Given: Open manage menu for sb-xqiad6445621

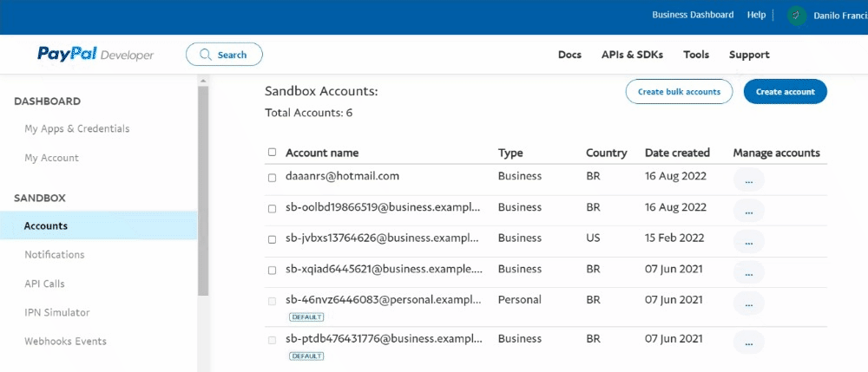Looking at the screenshot, I should coord(749,272).
